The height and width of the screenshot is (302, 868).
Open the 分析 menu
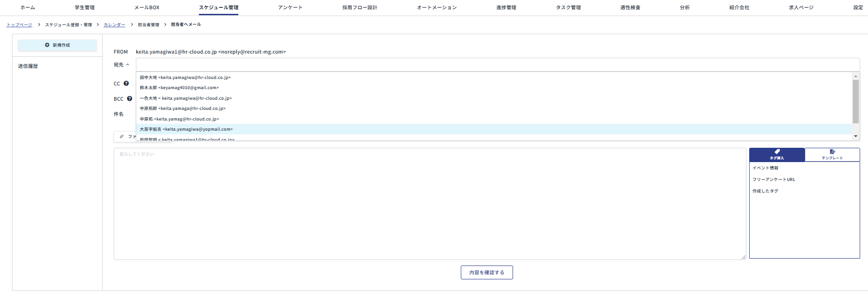click(685, 7)
